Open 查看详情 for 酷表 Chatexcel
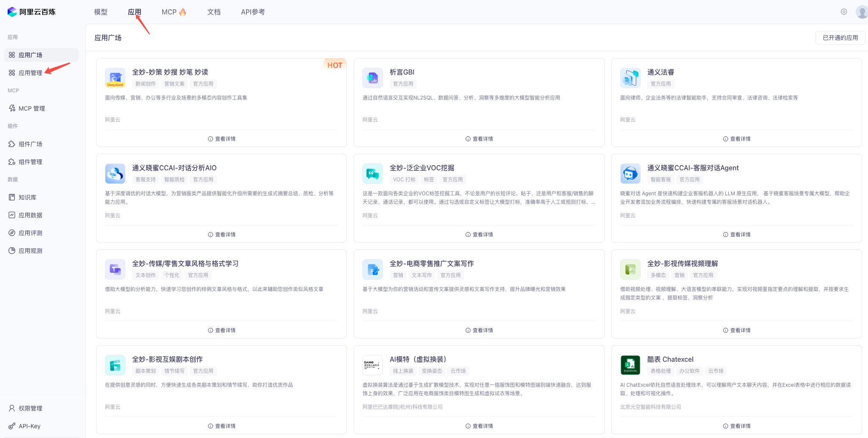868x438 pixels. (737, 426)
